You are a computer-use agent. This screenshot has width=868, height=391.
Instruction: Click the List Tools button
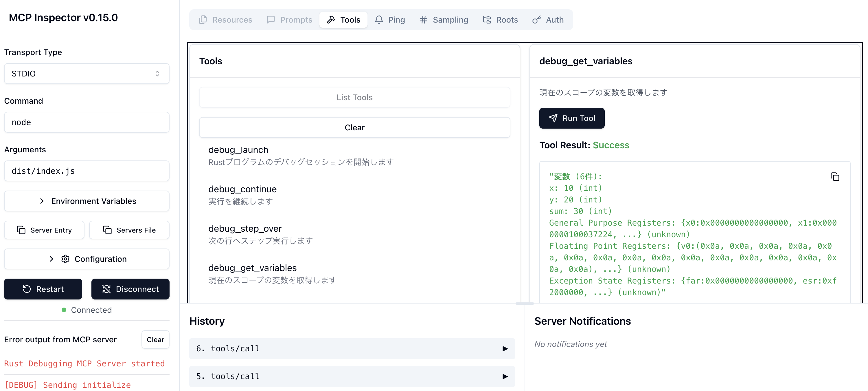354,98
